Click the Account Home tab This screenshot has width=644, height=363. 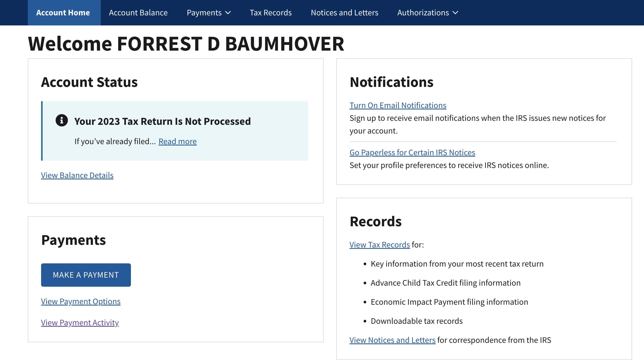63,12
